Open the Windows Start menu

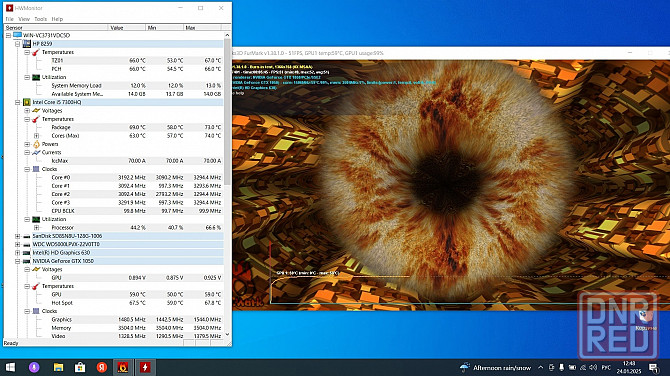pos(10,367)
